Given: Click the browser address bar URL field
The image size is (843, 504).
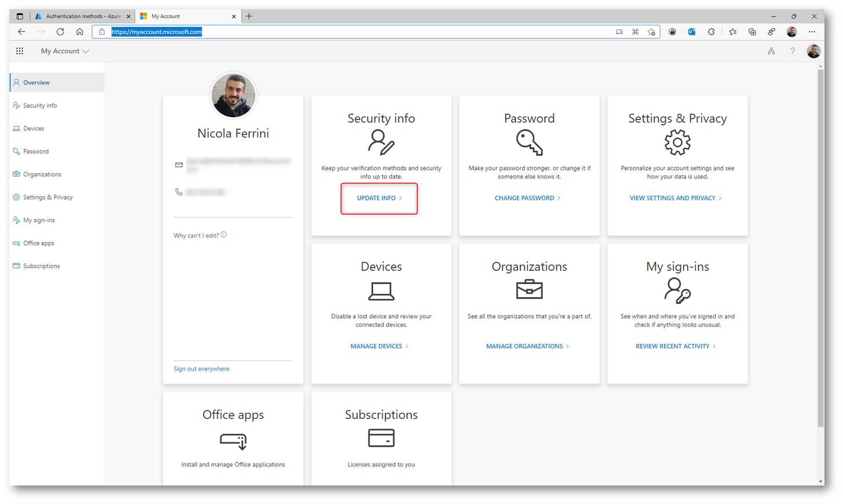Looking at the screenshot, I should 353,32.
